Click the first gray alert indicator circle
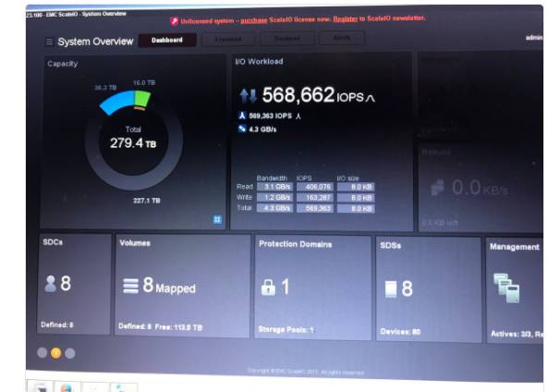The image size is (560, 392). (43, 352)
